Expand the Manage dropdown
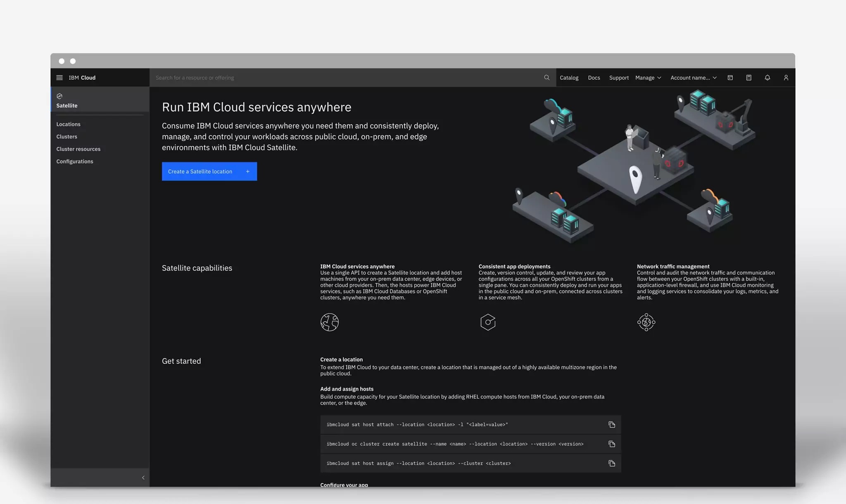Viewport: 846px width, 504px height. 648,78
